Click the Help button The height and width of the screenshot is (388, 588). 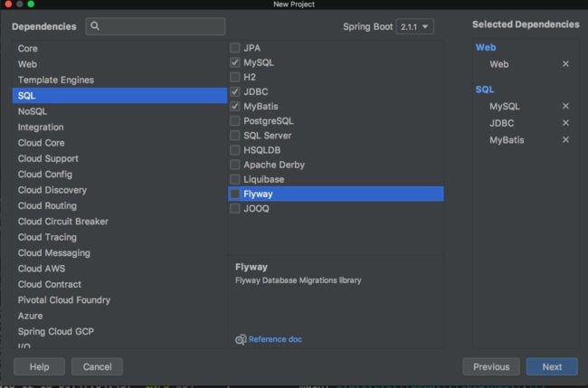40,366
